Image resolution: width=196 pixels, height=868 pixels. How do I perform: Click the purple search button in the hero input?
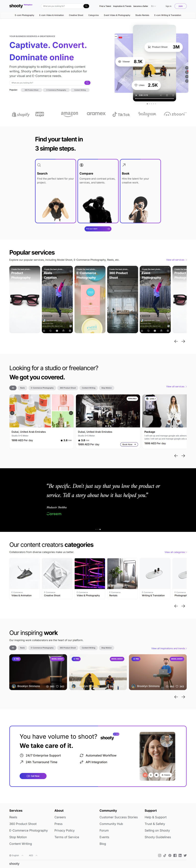click(87, 83)
